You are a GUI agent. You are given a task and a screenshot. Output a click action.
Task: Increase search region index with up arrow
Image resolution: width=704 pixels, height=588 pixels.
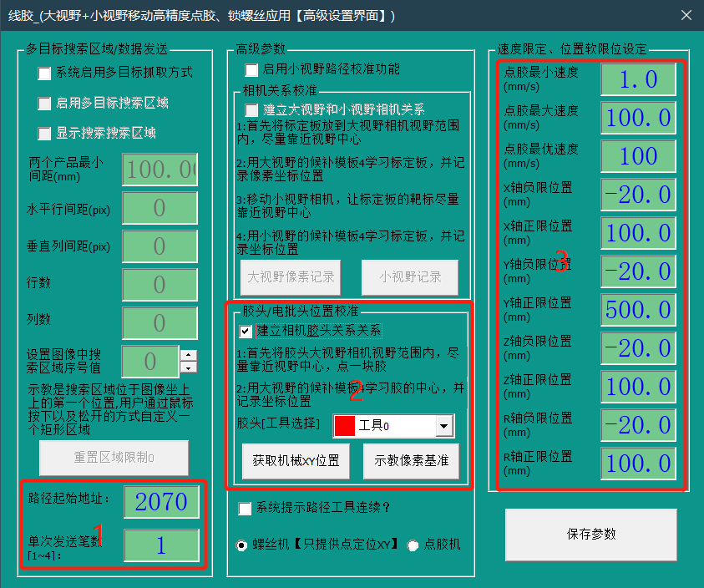(190, 355)
